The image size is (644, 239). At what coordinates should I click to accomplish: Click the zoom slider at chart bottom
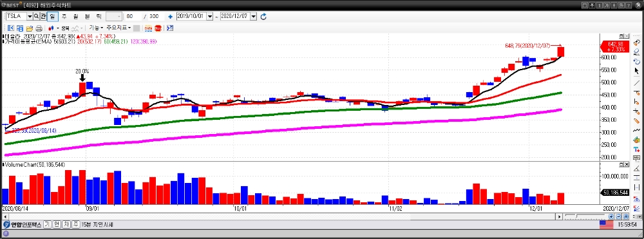tap(585, 216)
